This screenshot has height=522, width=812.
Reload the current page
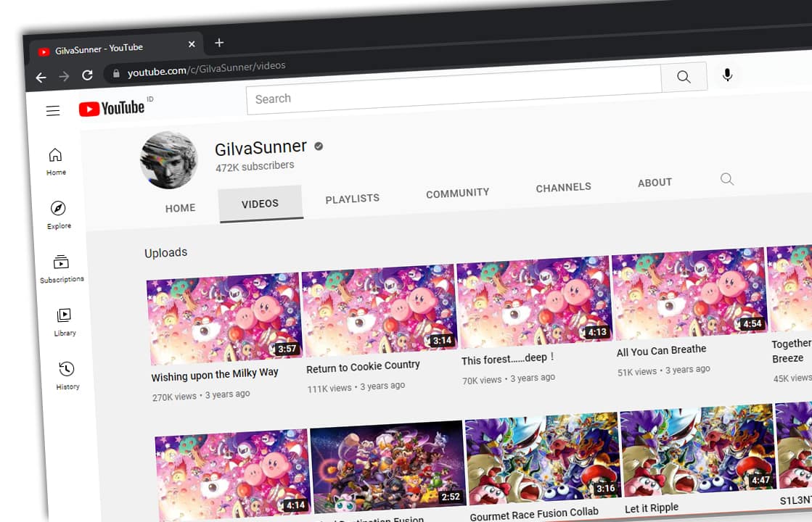(87, 75)
